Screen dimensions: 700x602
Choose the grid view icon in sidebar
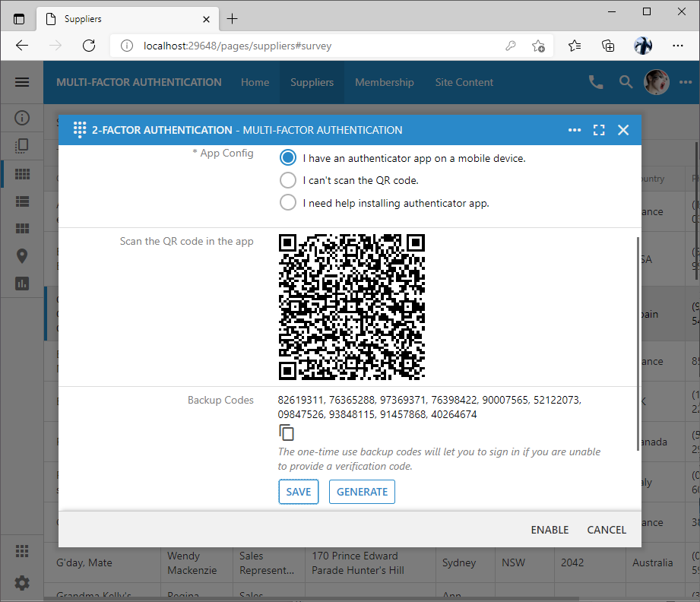22,174
